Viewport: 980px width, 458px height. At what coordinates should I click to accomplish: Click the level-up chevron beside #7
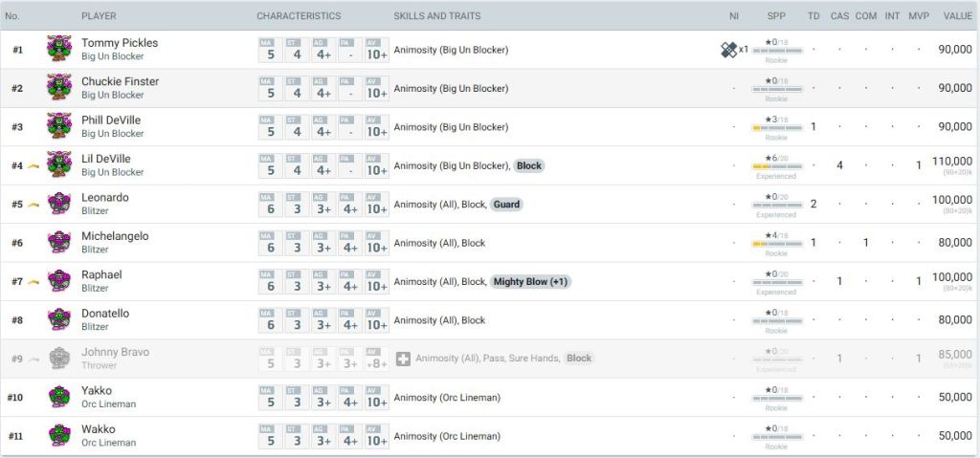click(x=33, y=281)
